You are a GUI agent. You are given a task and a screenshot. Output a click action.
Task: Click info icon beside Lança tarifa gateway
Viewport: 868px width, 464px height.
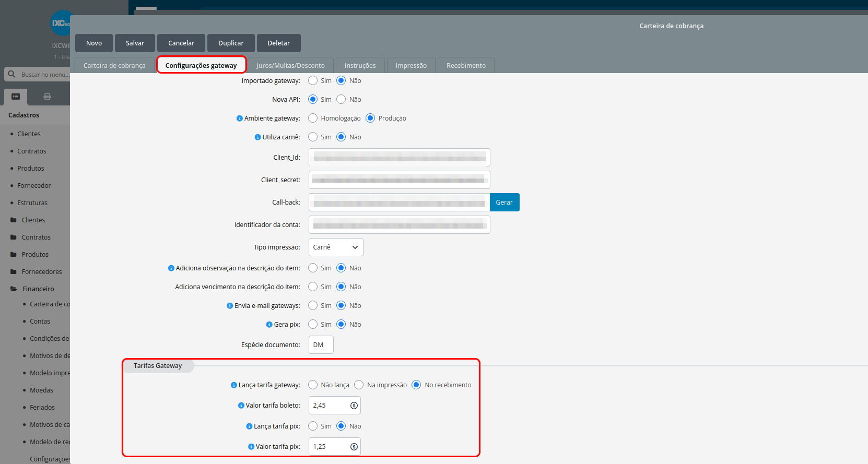[x=234, y=385]
